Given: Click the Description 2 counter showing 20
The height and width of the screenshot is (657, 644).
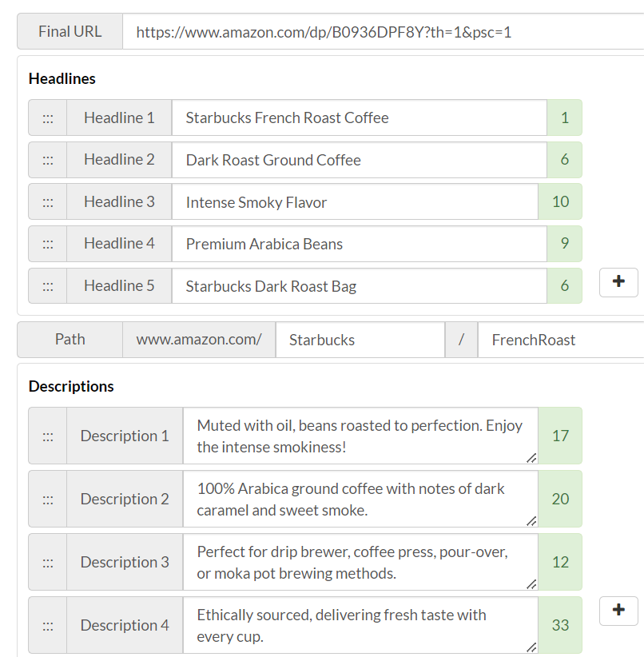Looking at the screenshot, I should click(x=560, y=499).
